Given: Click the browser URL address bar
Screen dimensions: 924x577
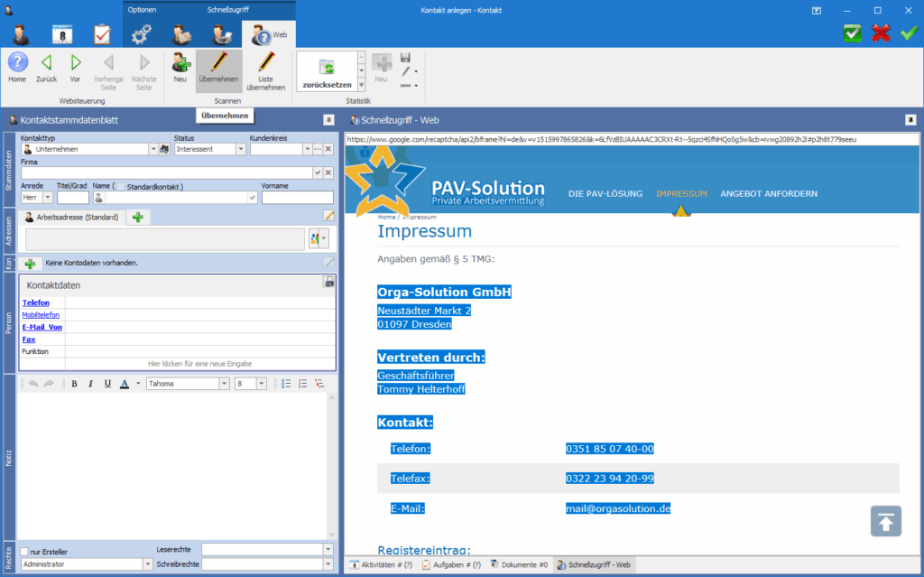Looking at the screenshot, I should pyautogui.click(x=631, y=140).
